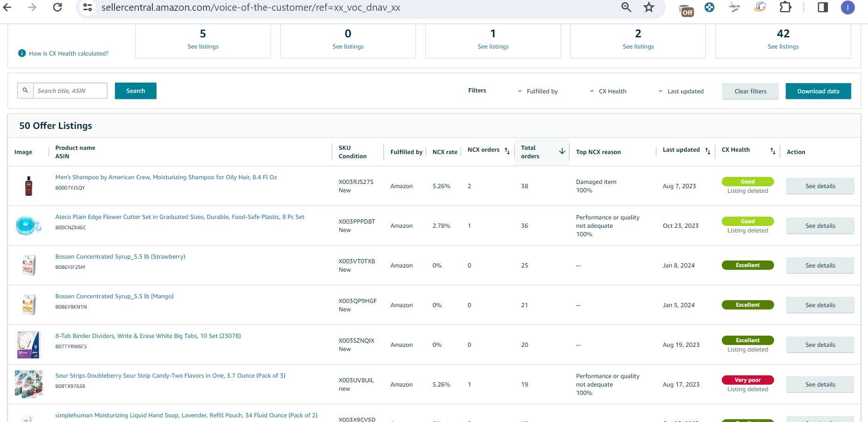Sort the table by NCX orders

[507, 151]
